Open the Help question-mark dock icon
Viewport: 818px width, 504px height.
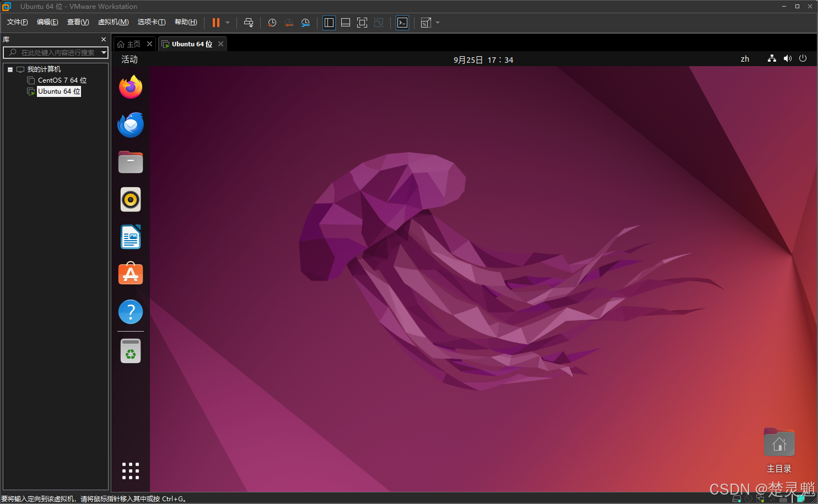coord(131,312)
